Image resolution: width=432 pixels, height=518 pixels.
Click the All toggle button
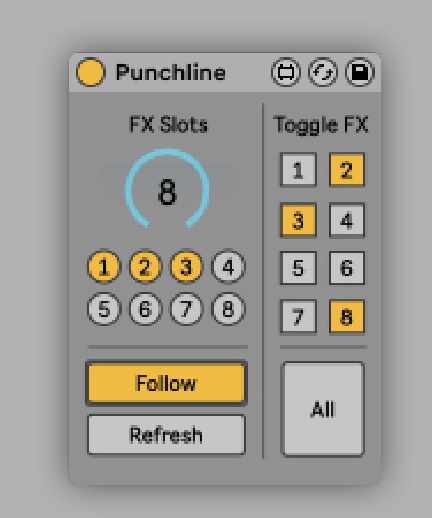(x=323, y=409)
